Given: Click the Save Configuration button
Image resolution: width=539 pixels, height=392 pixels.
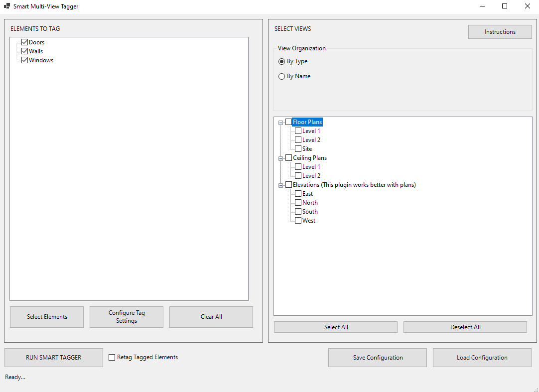Looking at the screenshot, I should [x=377, y=357].
